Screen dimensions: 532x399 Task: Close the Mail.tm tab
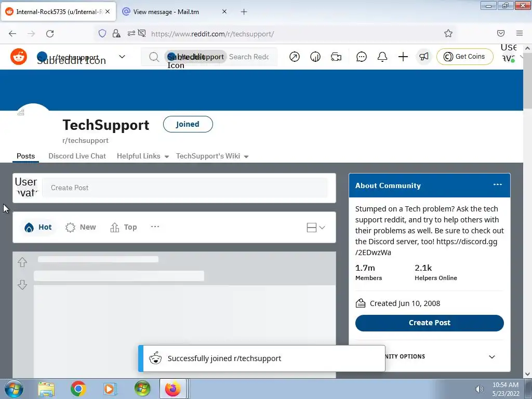coord(224,11)
